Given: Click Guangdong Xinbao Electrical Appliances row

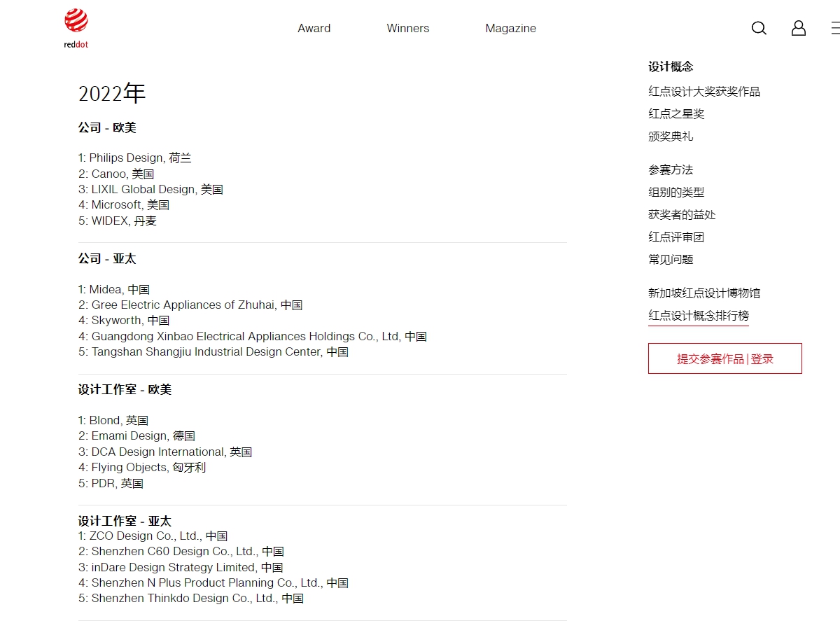Looking at the screenshot, I should tap(253, 337).
